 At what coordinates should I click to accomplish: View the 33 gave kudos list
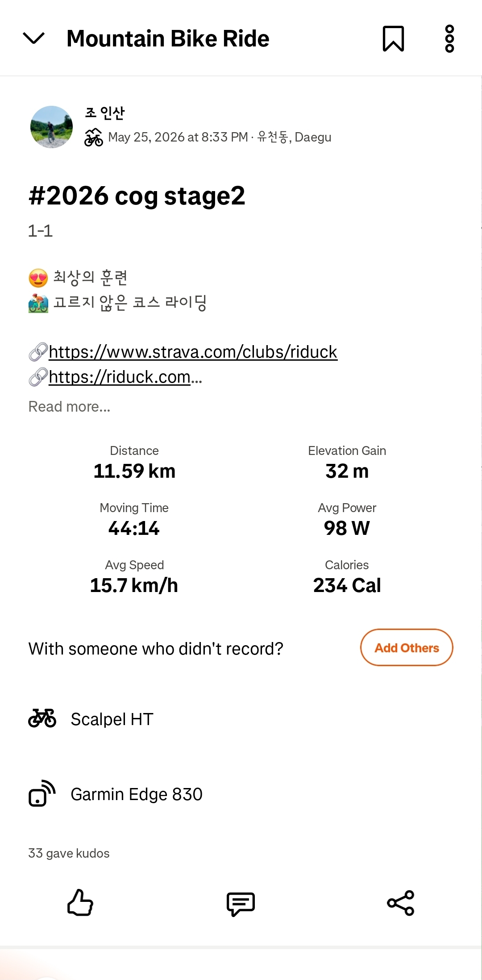pos(69,853)
